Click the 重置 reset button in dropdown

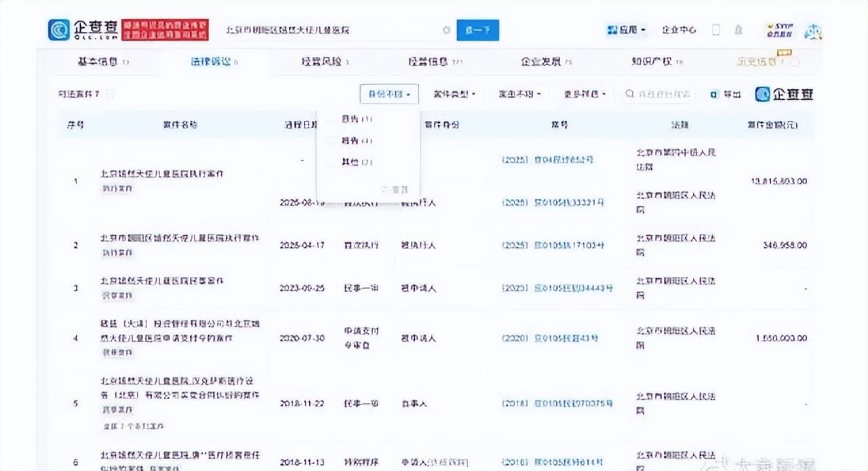395,189
